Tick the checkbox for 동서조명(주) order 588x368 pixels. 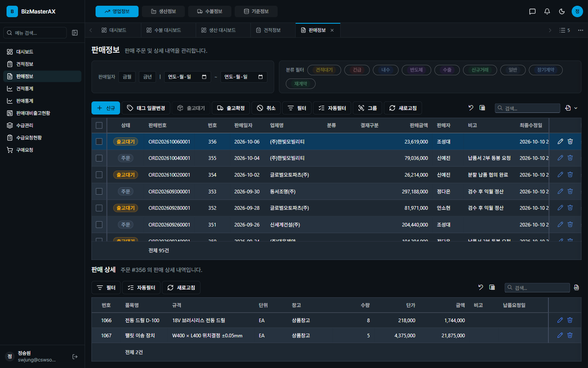[x=99, y=191]
